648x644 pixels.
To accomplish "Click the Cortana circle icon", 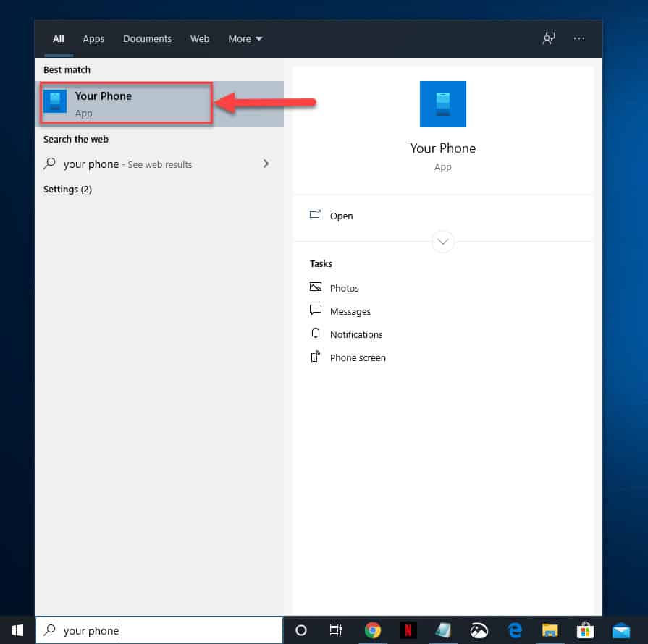I will coord(301,630).
